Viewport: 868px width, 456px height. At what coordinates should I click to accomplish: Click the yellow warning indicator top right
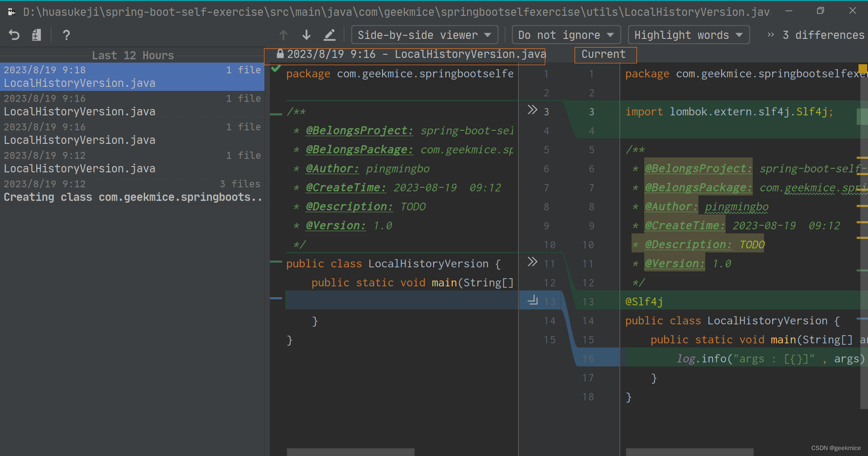pyautogui.click(x=863, y=68)
